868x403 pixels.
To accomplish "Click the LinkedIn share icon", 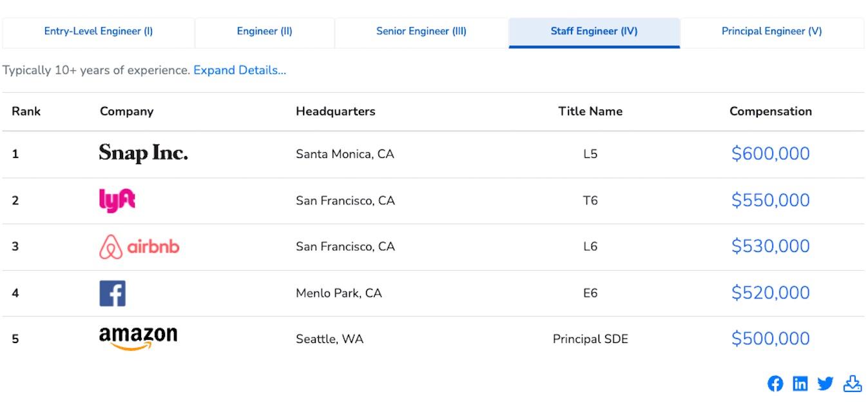I will coord(800,384).
